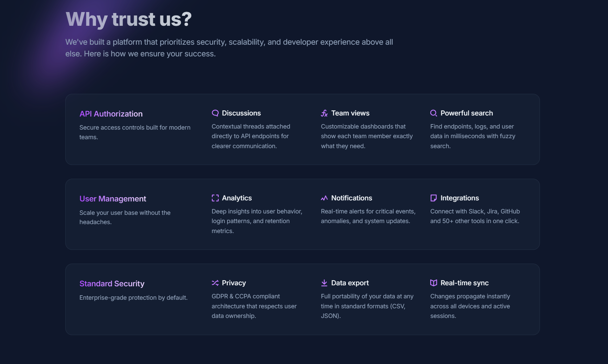The height and width of the screenshot is (364, 608).
Task: Click the frame icon beside Analytics
Action: tap(215, 198)
